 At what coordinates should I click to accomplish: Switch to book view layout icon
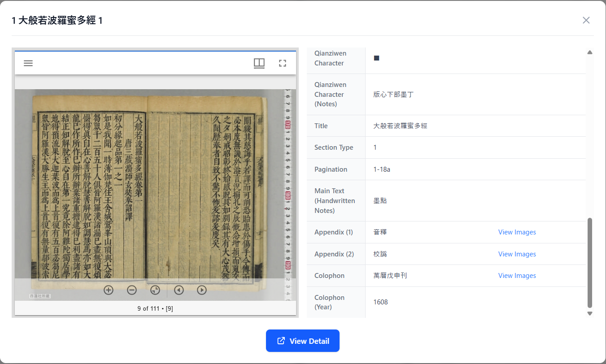259,63
